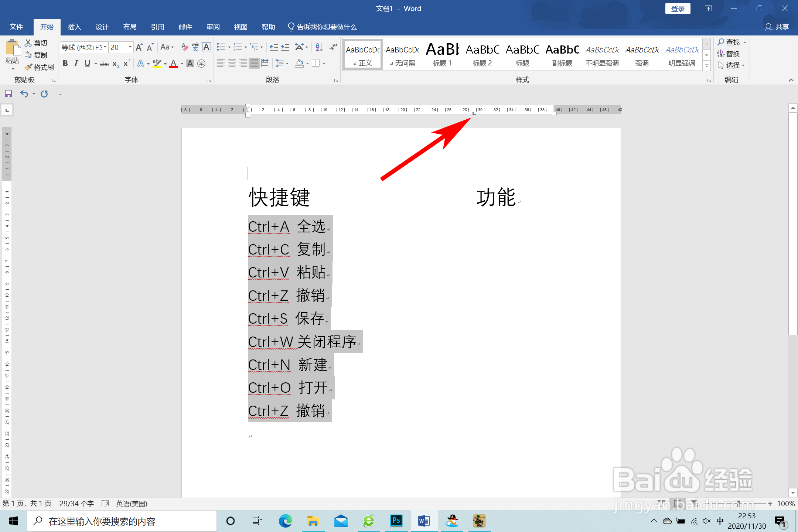Center-align the selected paragraph

pyautogui.click(x=232, y=63)
